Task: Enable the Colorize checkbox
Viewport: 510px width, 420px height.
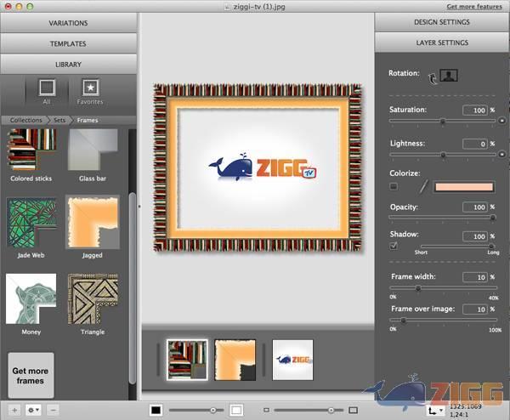Action: click(394, 186)
